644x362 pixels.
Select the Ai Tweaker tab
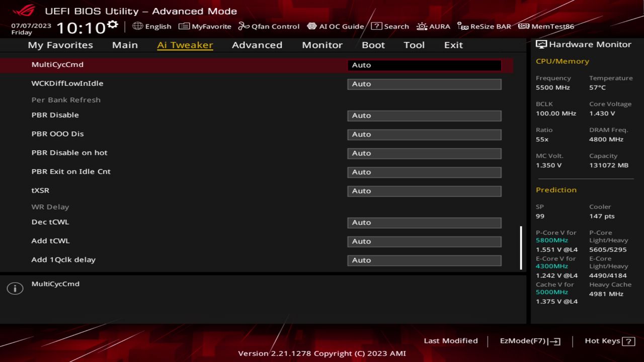[185, 45]
